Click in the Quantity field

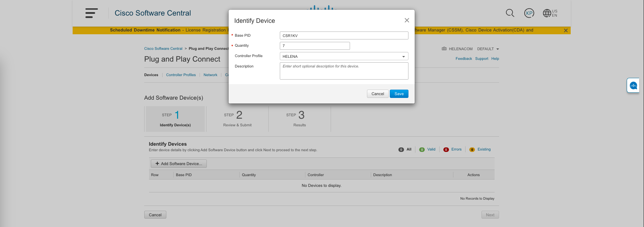pos(314,46)
